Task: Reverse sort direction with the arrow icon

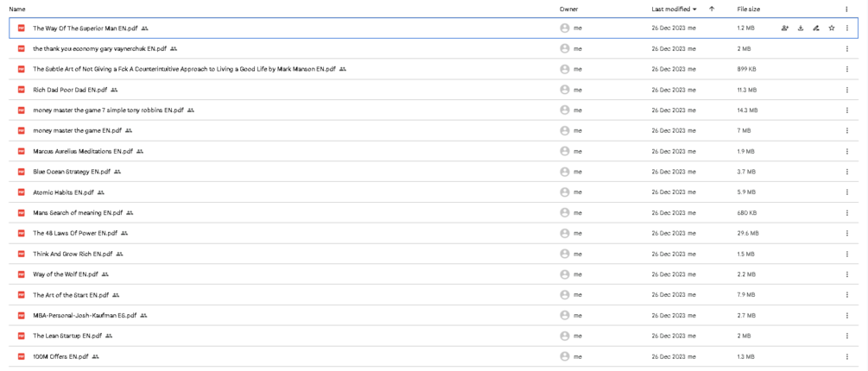Action: pos(712,9)
